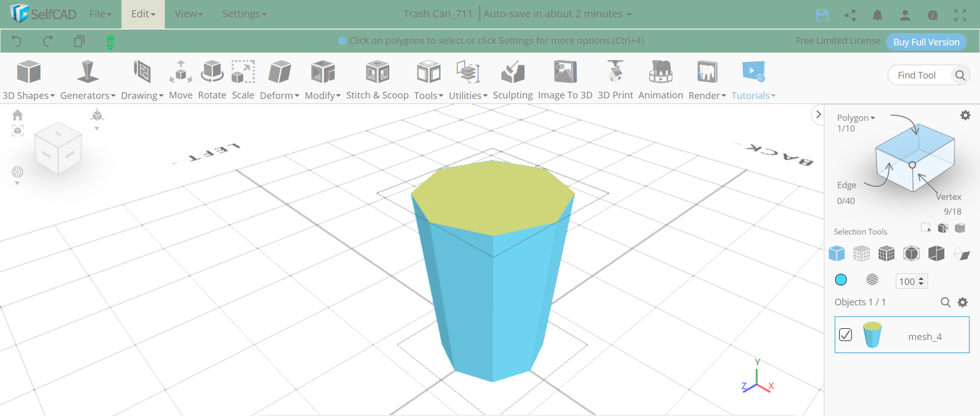Select the Vertex selection mode label
Viewport: 980px width, 416px height.
pos(949,197)
